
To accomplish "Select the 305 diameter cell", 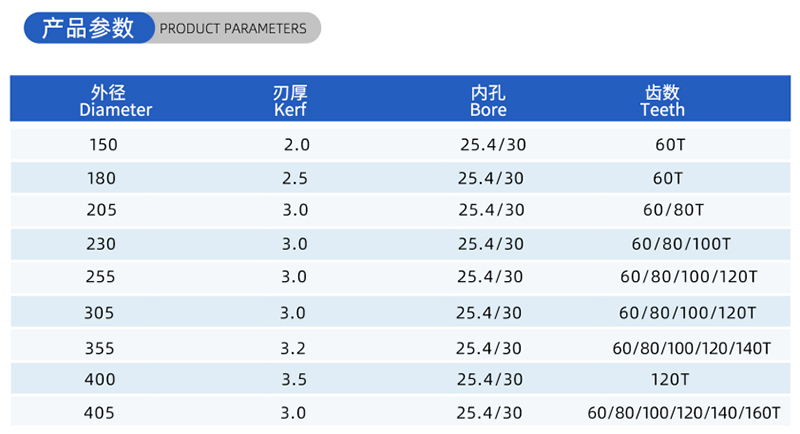I will [102, 313].
